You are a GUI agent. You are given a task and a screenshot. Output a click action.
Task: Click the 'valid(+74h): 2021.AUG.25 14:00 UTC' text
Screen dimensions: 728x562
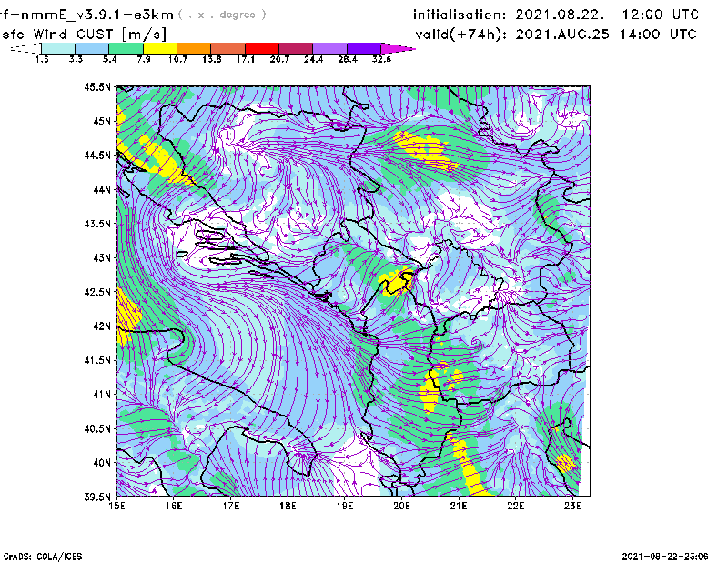point(556,35)
